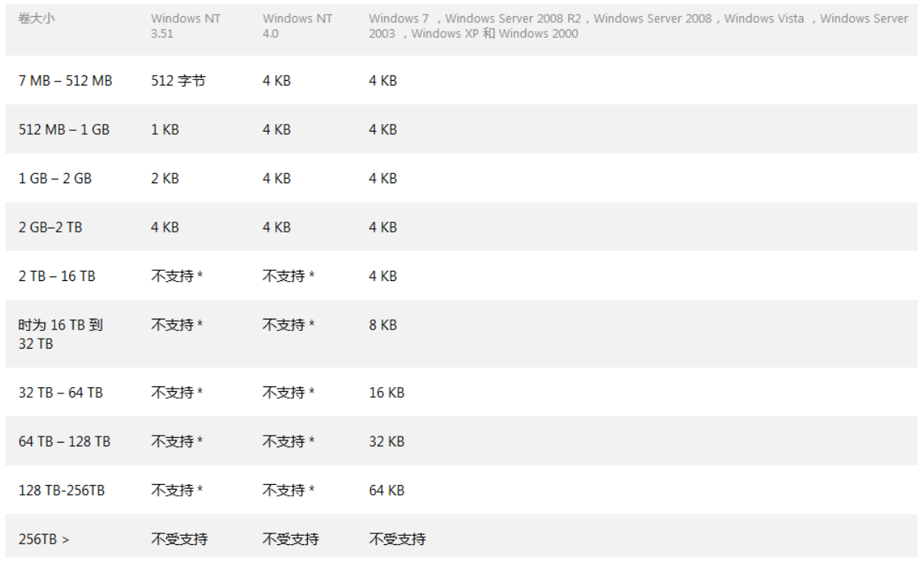
Task: Click the '32 TB – 64 TB' row label
Action: 60,393
